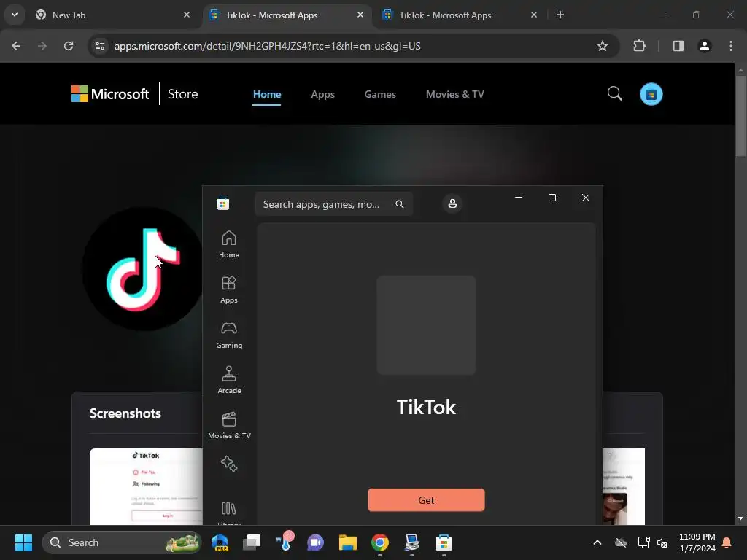The height and width of the screenshot is (560, 747).
Task: Open Apps in the Store app sidebar
Action: pos(228,289)
